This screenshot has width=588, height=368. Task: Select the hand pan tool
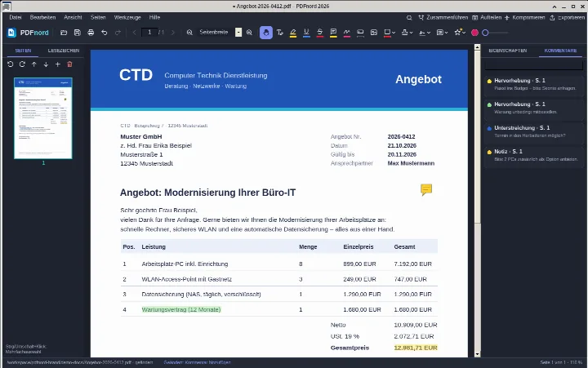[x=266, y=33]
